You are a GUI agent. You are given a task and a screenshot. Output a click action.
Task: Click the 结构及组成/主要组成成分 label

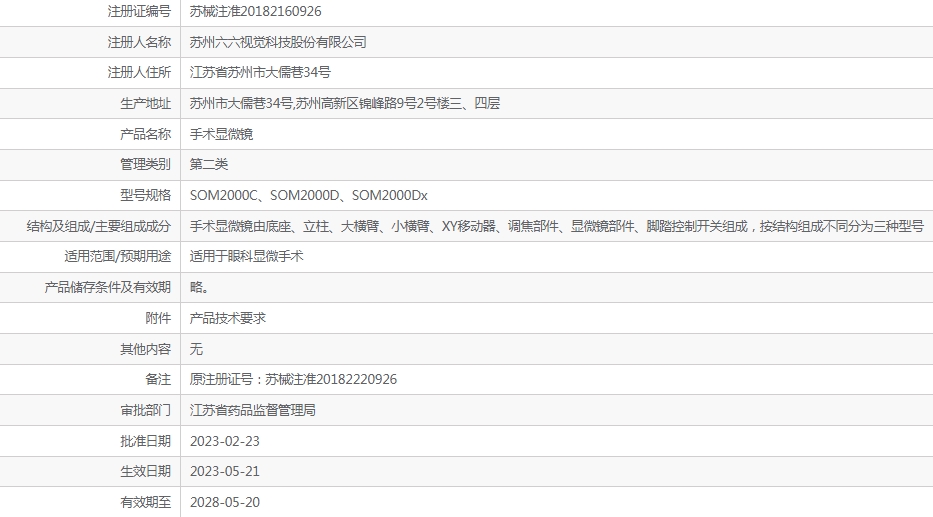point(99,226)
